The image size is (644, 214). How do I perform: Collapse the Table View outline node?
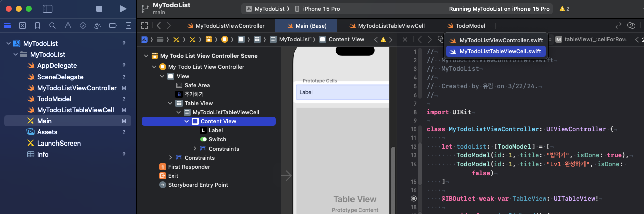pyautogui.click(x=171, y=103)
